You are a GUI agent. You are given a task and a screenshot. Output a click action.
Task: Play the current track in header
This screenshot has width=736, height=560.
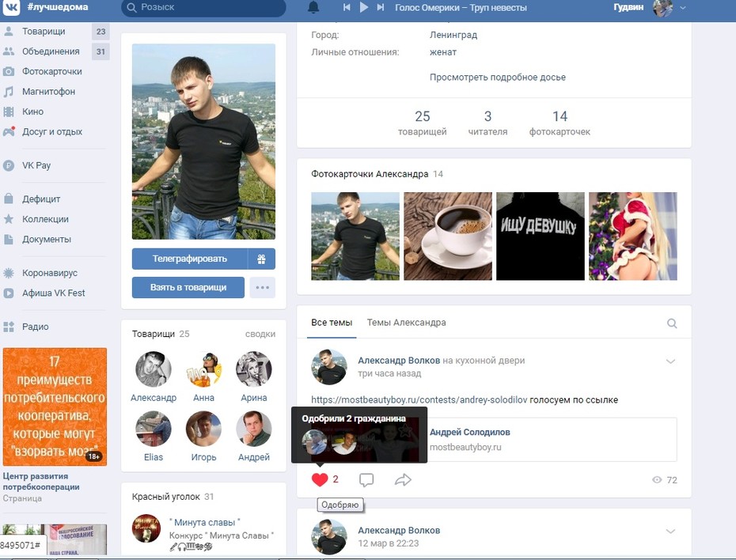(364, 7)
